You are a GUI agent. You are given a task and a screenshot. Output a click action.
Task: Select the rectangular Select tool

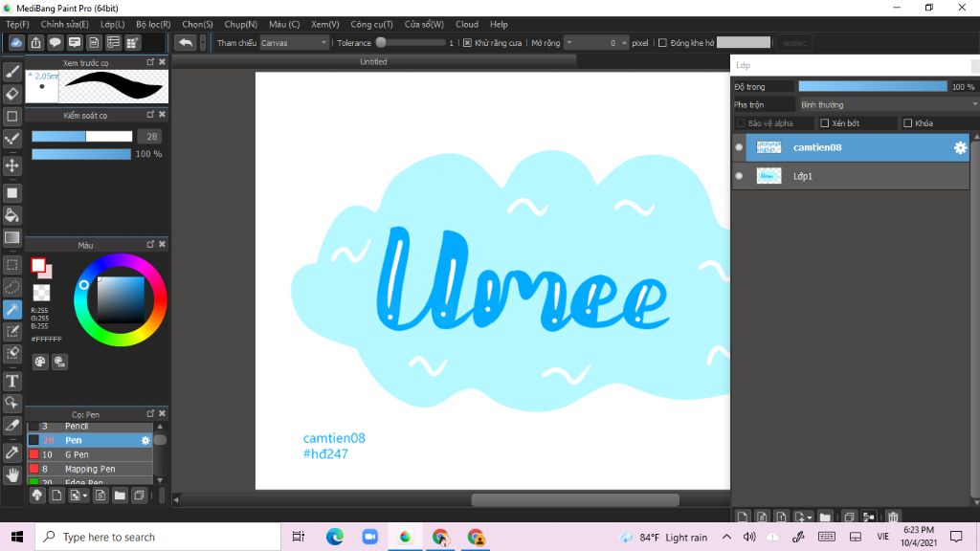click(x=11, y=265)
